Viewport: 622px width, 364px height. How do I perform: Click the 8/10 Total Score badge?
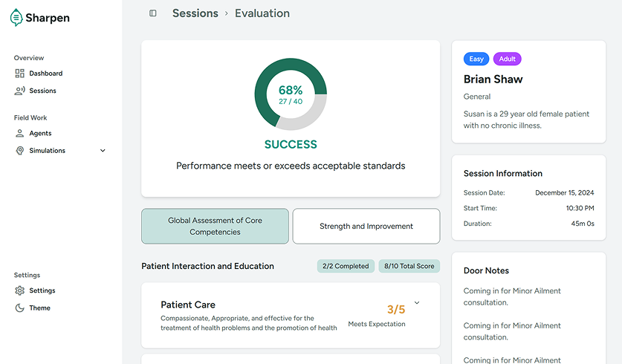[x=409, y=266]
